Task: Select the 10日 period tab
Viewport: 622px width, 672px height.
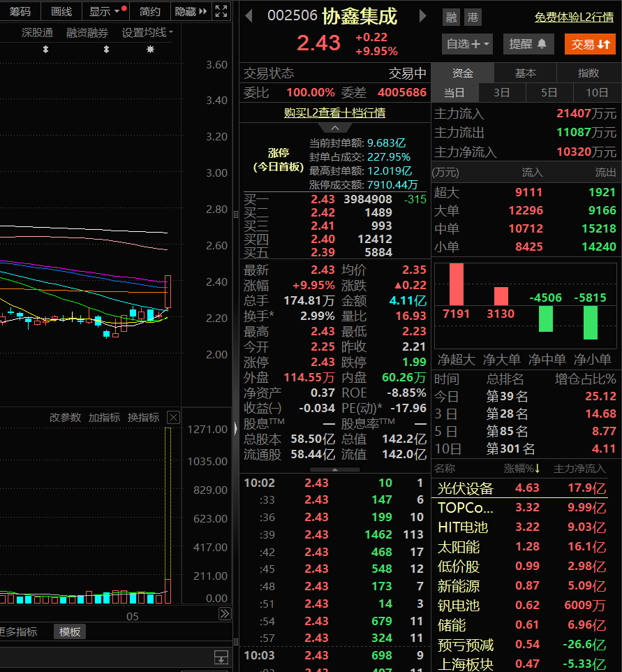Action: (x=597, y=93)
